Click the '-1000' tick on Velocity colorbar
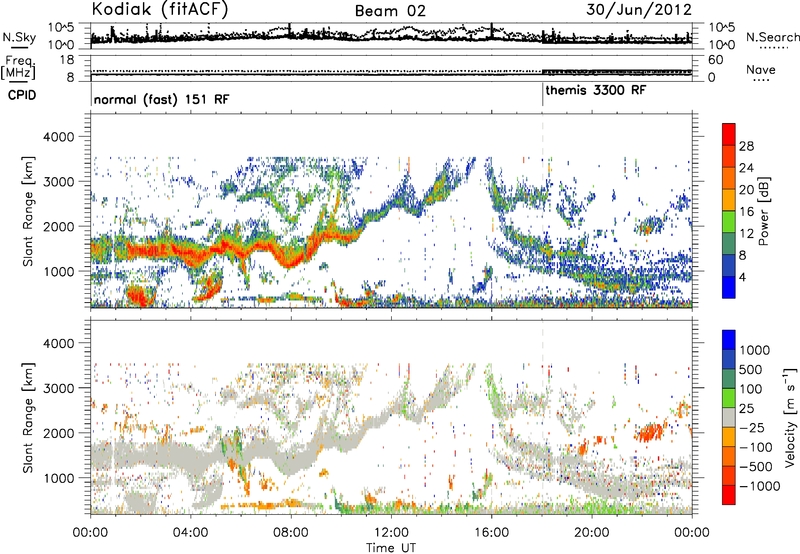This screenshot has height=554, width=800. pyautogui.click(x=760, y=486)
